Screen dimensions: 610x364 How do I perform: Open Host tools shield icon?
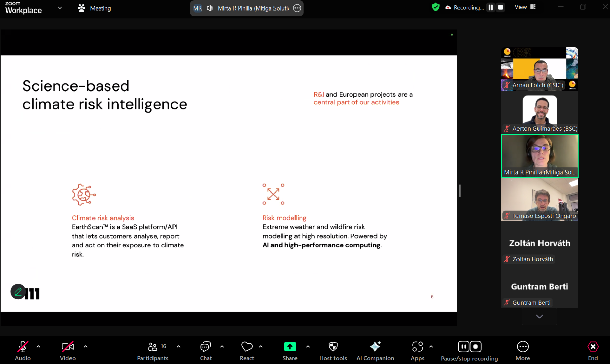click(333, 347)
